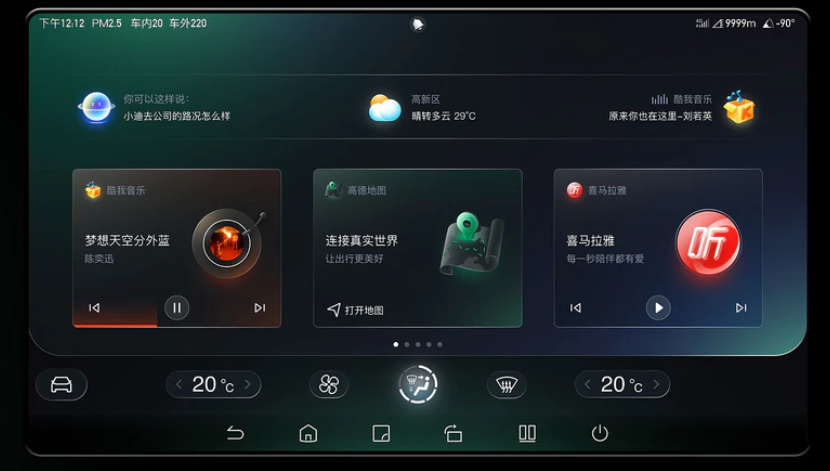The image size is (830, 471).
Task: Tap the screen rotate icon
Action: tap(454, 433)
